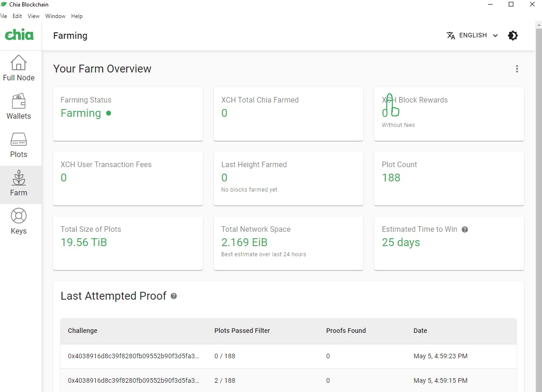542x392 pixels.
Task: Click the Chia logo
Action: point(19,35)
